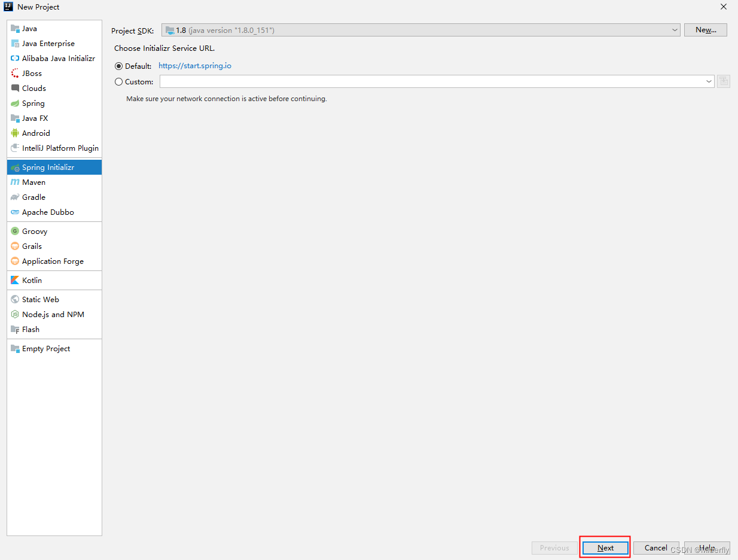Click the Static Web globe icon
738x560 pixels.
15,300
